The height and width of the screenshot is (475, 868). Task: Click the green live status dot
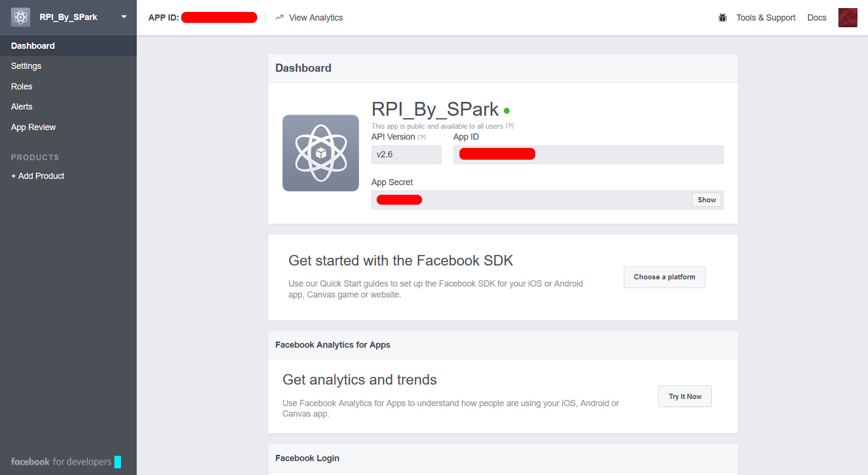coord(507,111)
